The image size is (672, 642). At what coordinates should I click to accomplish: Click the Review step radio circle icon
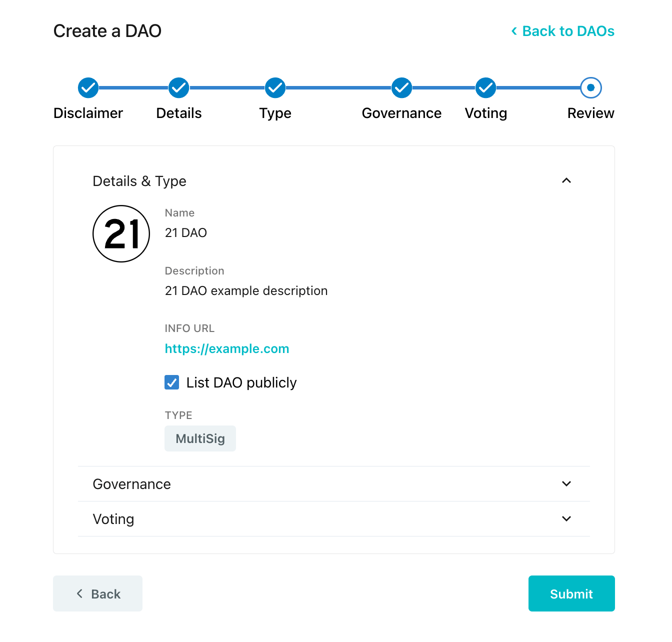click(x=591, y=88)
